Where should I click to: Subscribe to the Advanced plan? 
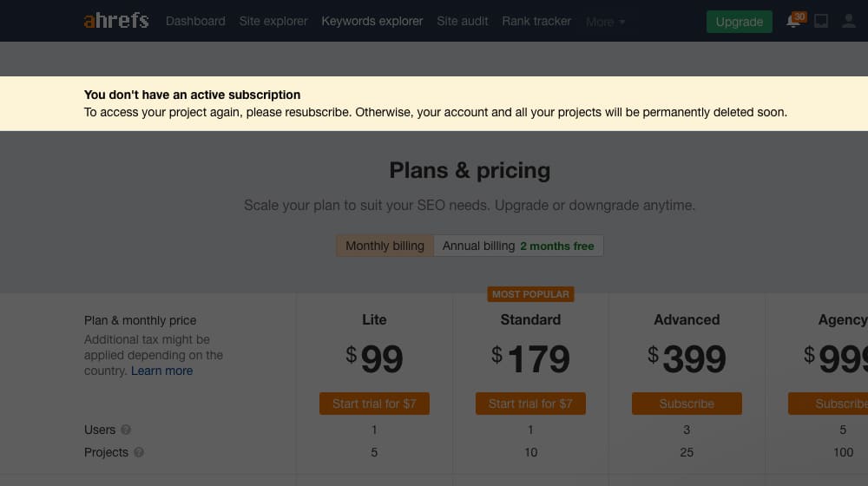(687, 404)
